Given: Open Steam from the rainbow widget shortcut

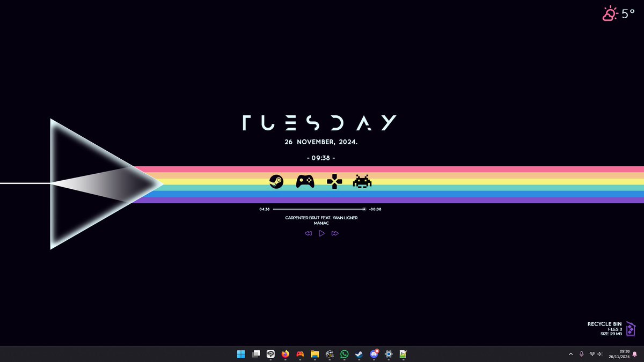Looking at the screenshot, I should click(276, 181).
